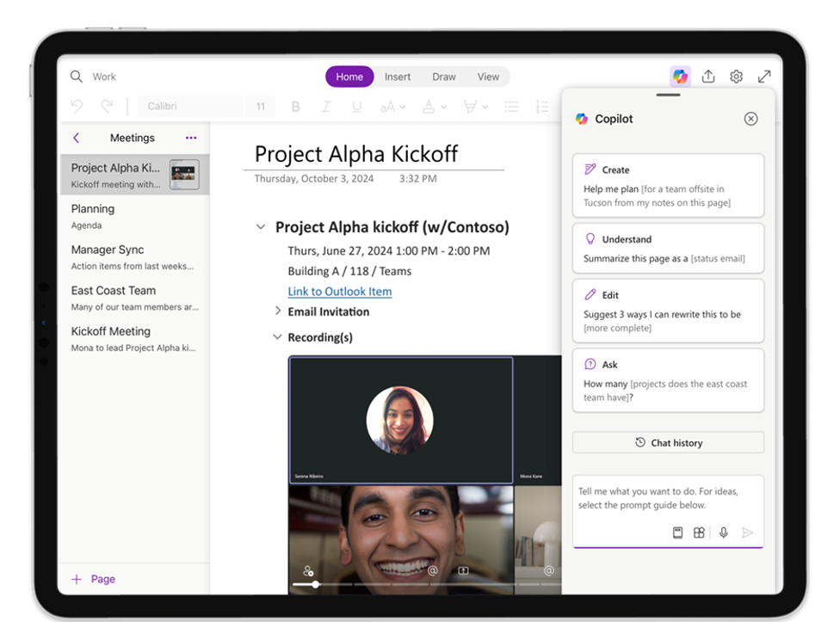
Task: Open the Planning page
Action: [x=134, y=216]
